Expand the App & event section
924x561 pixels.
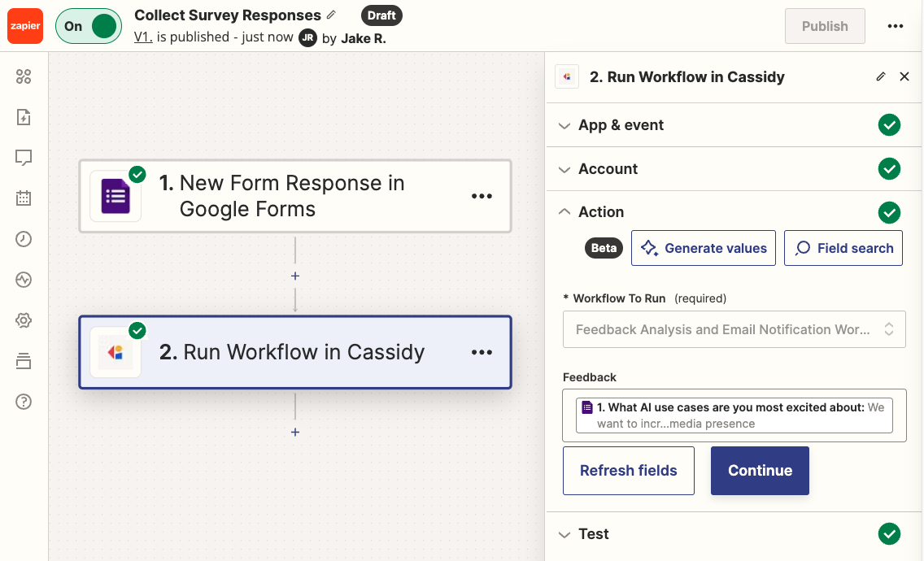(x=621, y=125)
